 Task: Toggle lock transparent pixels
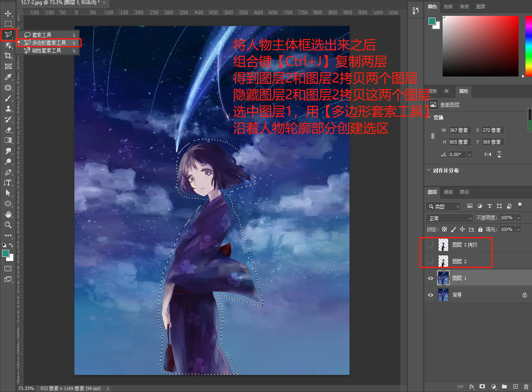445,229
